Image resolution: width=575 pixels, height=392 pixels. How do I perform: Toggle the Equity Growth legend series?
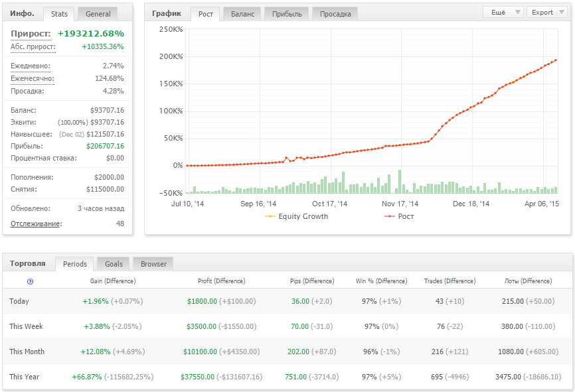296,216
